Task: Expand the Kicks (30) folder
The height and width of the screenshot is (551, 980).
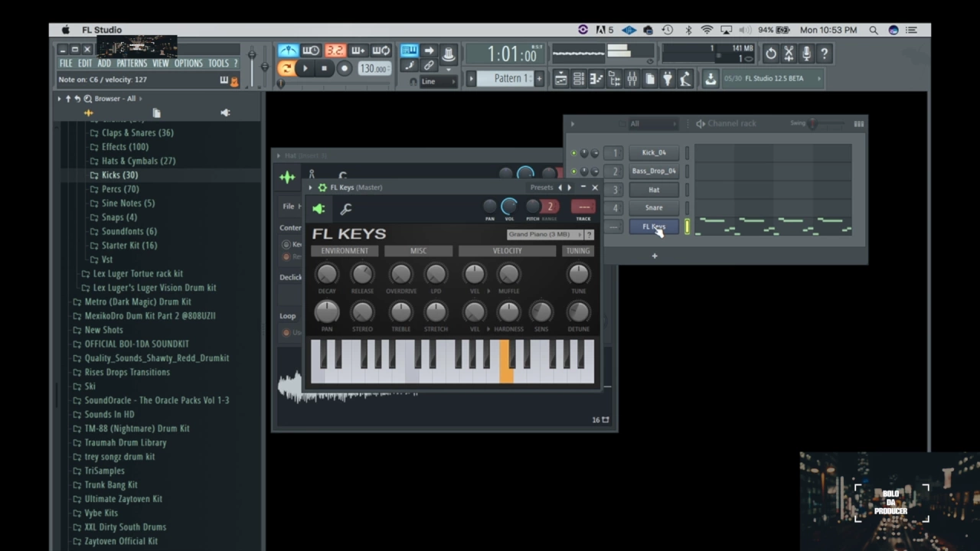Action: click(x=120, y=175)
